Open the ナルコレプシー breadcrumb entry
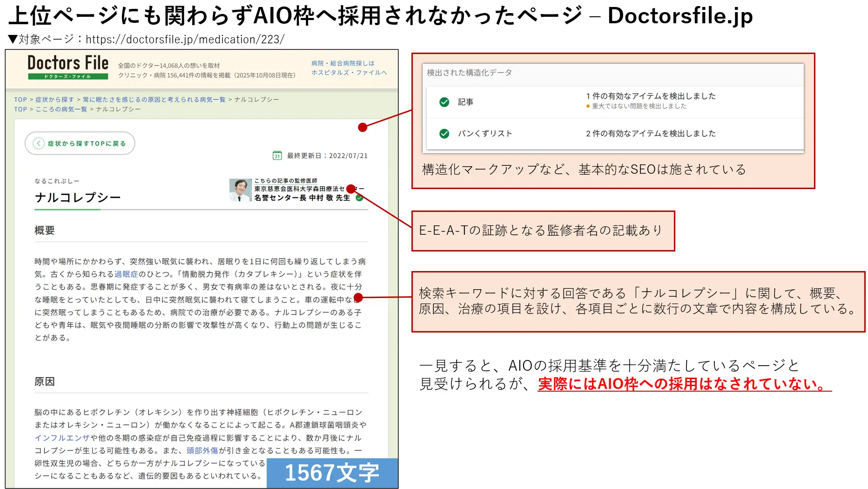This screenshot has width=868, height=489. click(118, 109)
